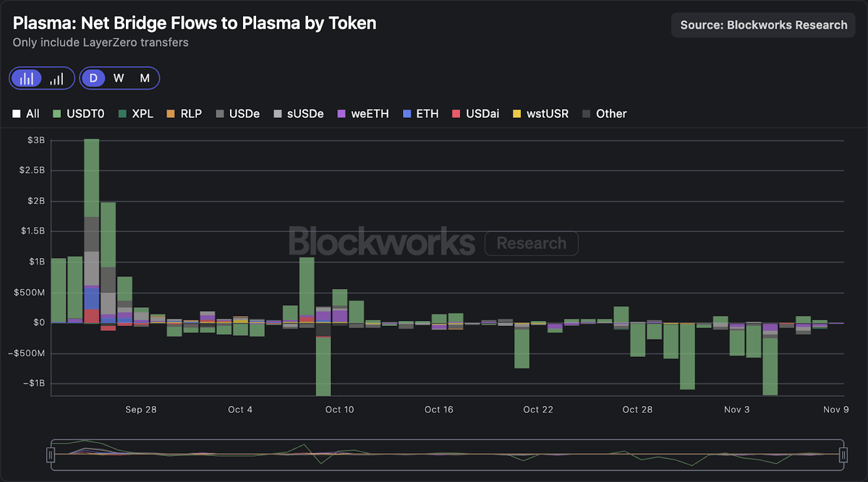Click the USDai red legend swatch
This screenshot has width=868, height=482.
456,113
